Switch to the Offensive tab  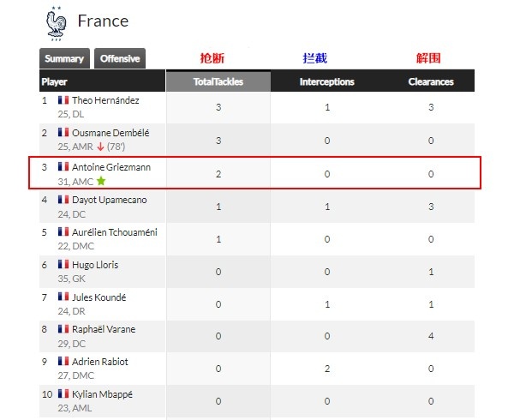tap(120, 58)
